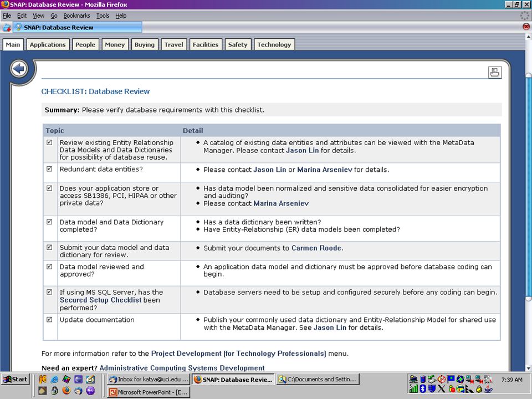This screenshot has height=399, width=532.
Task: Click Jason Lin link in Update documentation row
Action: [330, 328]
